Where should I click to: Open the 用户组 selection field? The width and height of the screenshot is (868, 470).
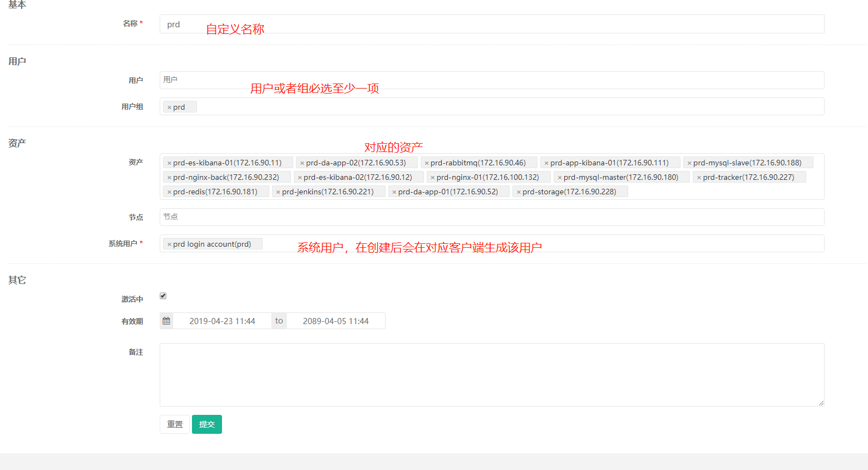coord(492,106)
